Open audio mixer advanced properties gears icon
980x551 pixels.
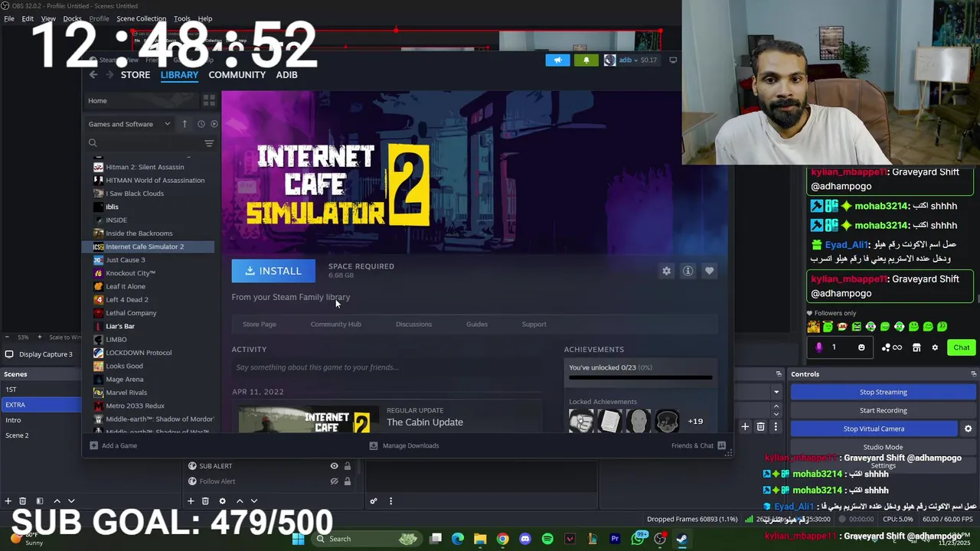pyautogui.click(x=374, y=501)
